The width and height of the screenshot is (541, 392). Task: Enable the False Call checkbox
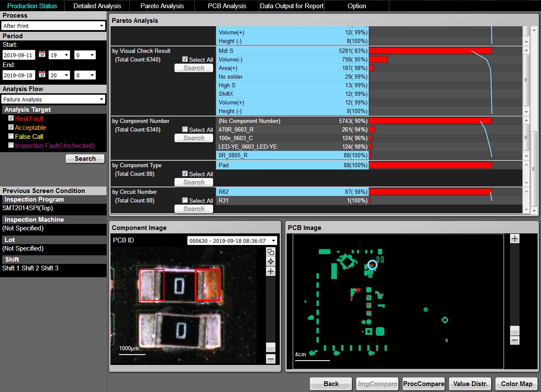coord(11,136)
